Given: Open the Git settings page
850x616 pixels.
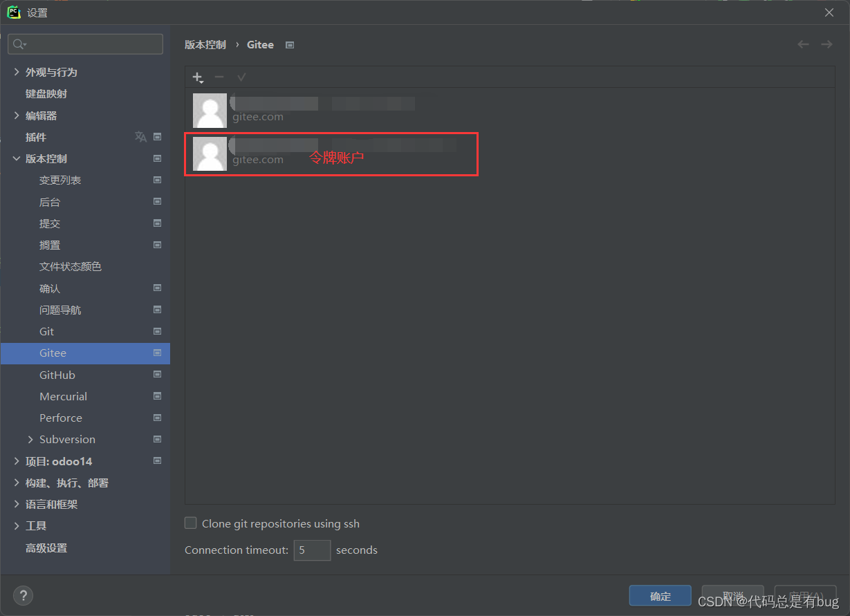Looking at the screenshot, I should click(x=46, y=331).
